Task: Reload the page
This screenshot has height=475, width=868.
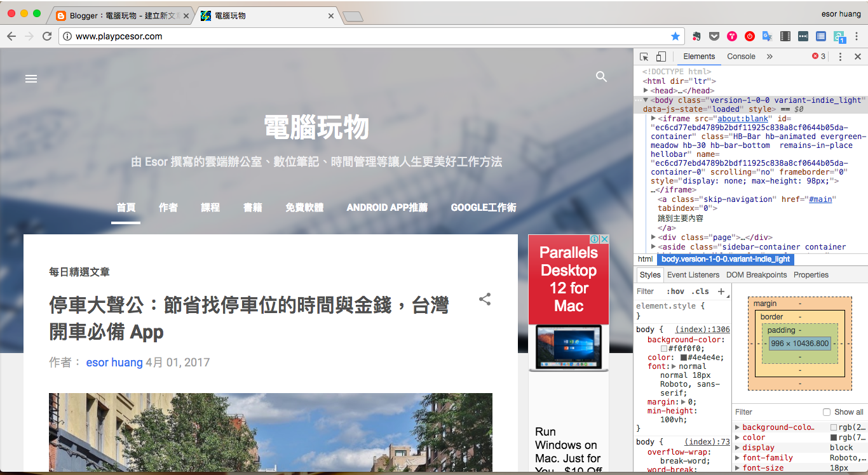Action: [x=47, y=36]
